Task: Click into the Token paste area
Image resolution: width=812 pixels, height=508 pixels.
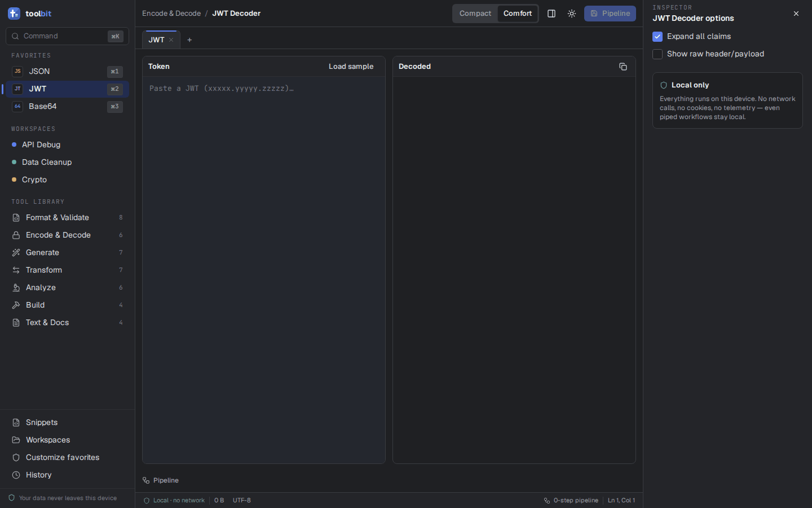Action: [264, 270]
